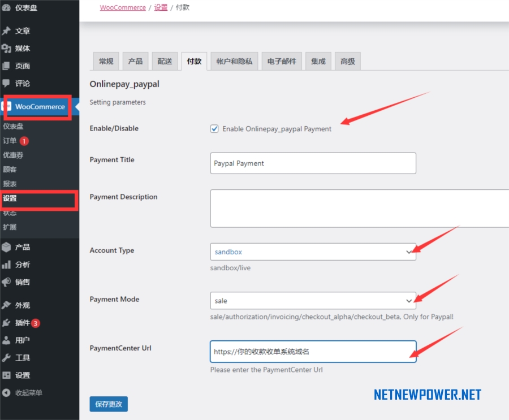
Task: Follow the 设置 breadcrumb link
Action: [161, 7]
